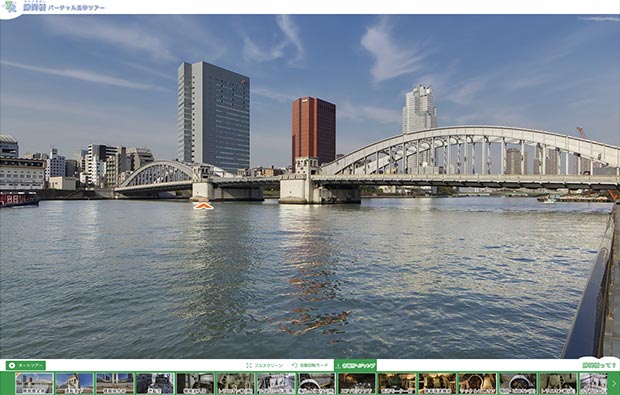
Task: Open the amber-lit thumbnail with the large round gear
Action: pyautogui.click(x=478, y=384)
